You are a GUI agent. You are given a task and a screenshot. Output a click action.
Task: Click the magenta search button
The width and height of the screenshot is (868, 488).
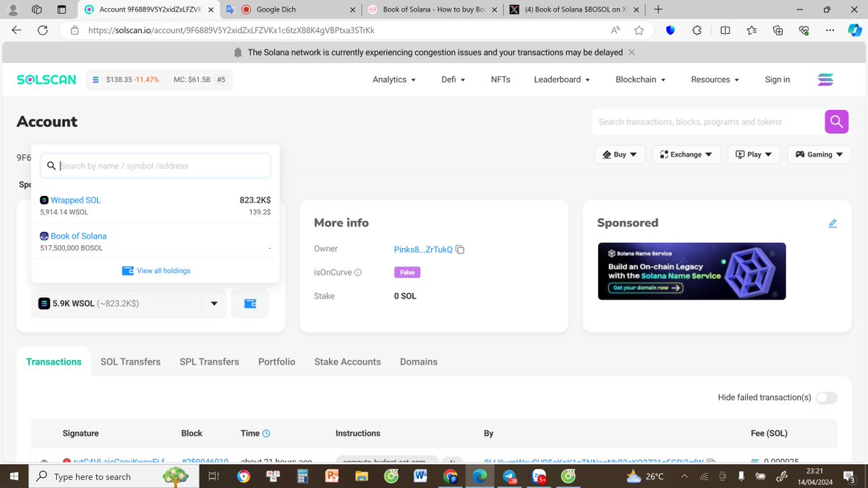[x=836, y=121]
